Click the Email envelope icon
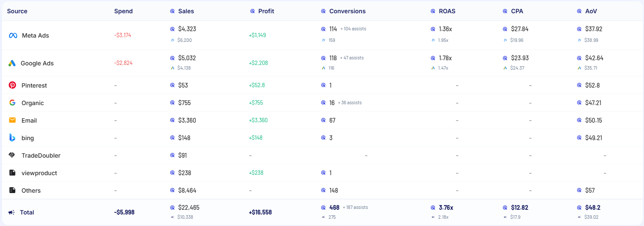The image size is (644, 226). [12, 120]
